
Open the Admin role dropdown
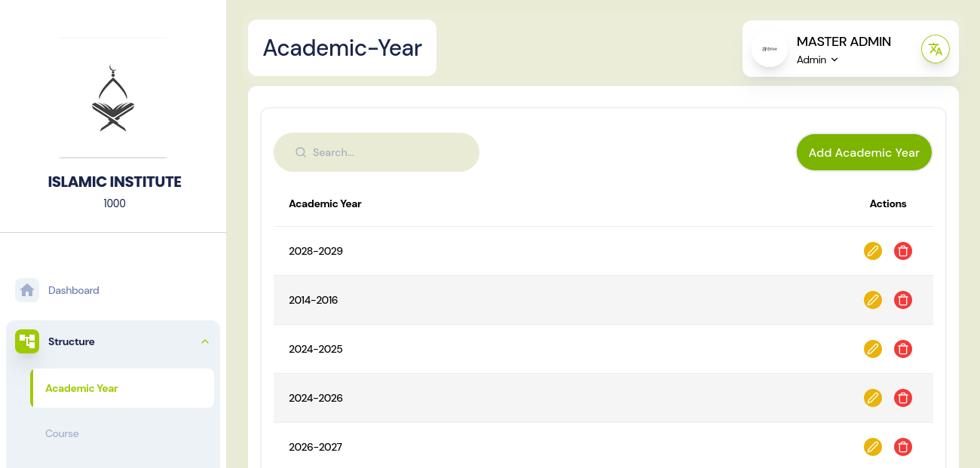(818, 60)
